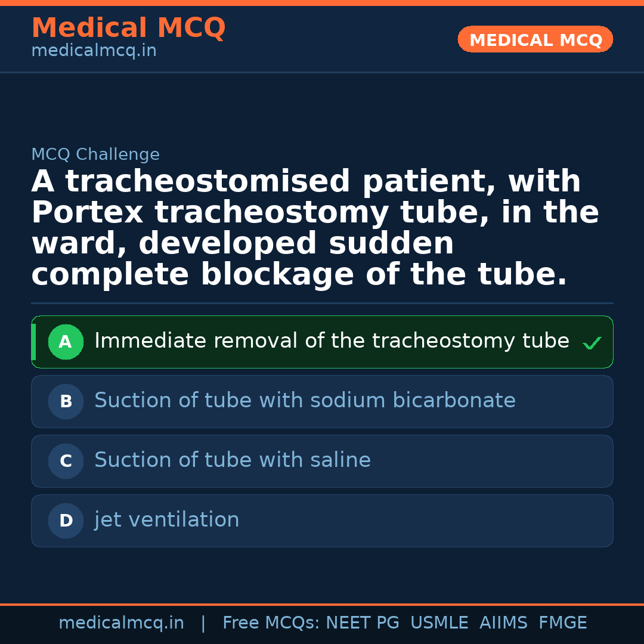Select 'Immediate removal of the tracheostomy tube' answer text
This screenshot has height=644, width=644.
(332, 341)
